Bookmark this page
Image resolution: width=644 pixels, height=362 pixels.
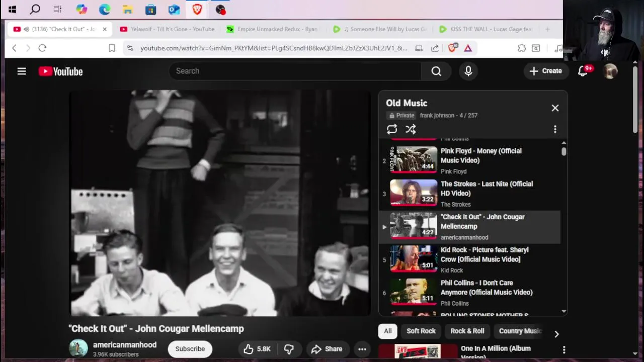112,48
